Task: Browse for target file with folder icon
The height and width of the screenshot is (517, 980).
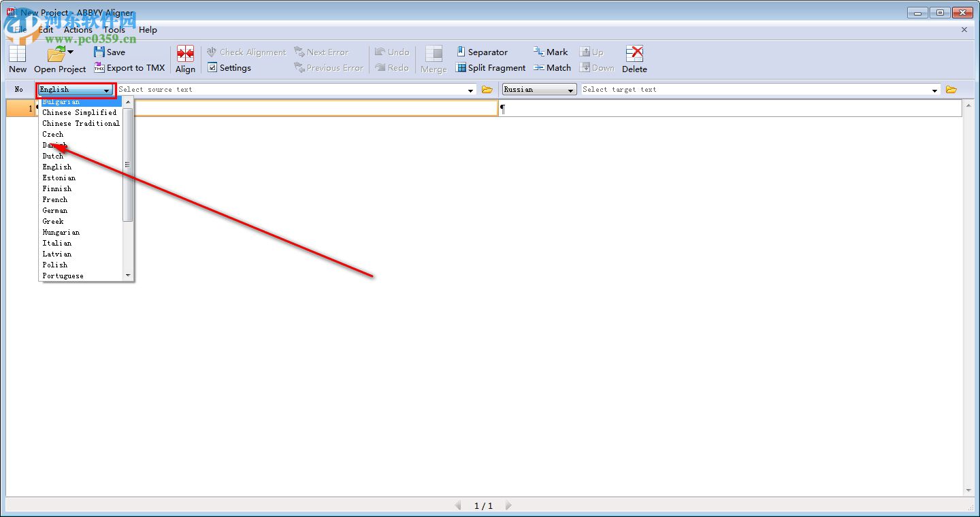Action: (x=951, y=89)
